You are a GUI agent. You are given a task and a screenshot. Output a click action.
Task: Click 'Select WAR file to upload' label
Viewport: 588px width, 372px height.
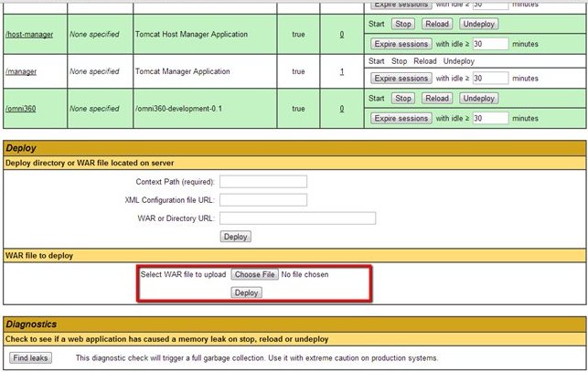(183, 274)
